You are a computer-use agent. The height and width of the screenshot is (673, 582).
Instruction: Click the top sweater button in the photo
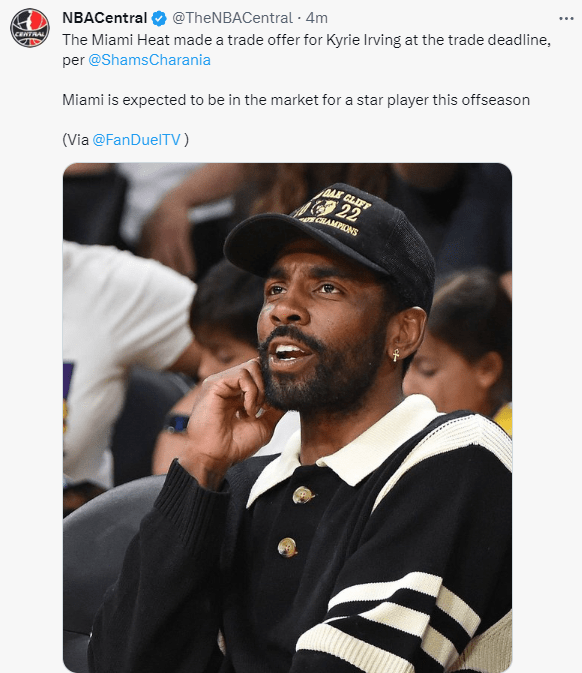[x=303, y=494]
